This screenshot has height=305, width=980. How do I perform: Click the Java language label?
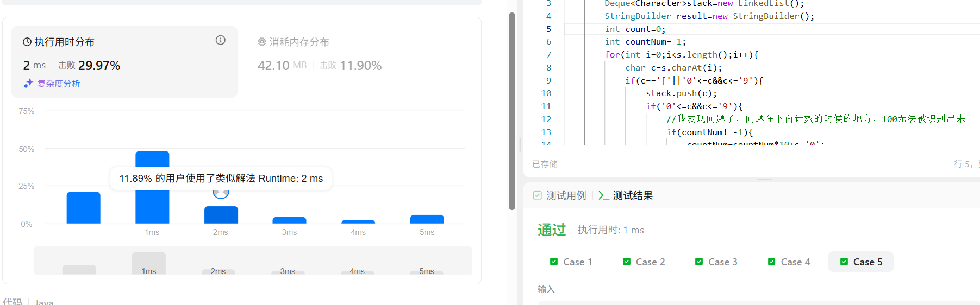coord(45,302)
